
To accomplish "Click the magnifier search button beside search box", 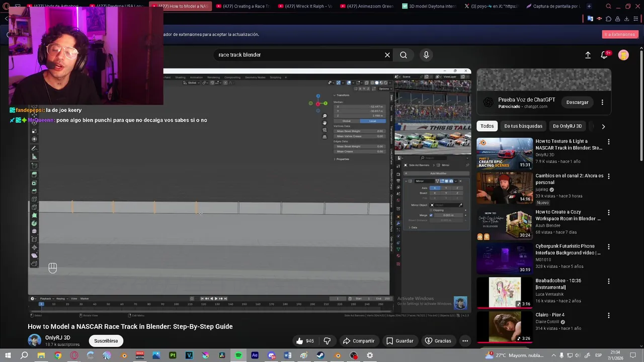I will (x=404, y=55).
